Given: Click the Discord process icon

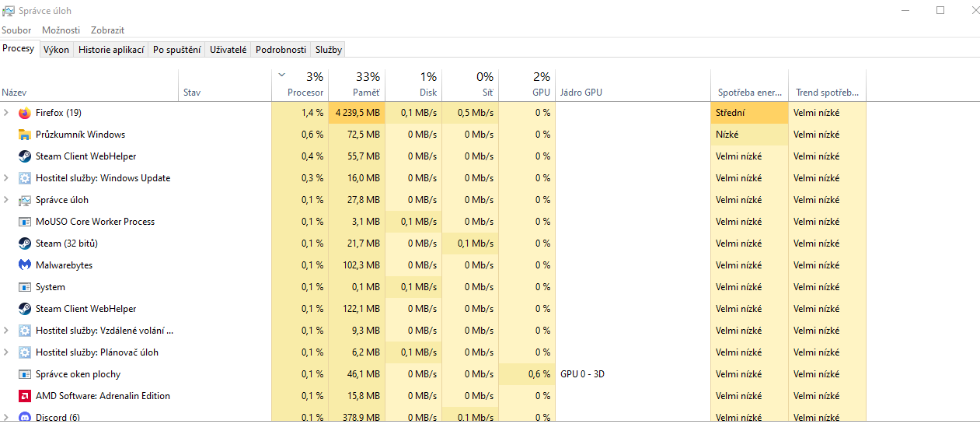Looking at the screenshot, I should (x=24, y=418).
